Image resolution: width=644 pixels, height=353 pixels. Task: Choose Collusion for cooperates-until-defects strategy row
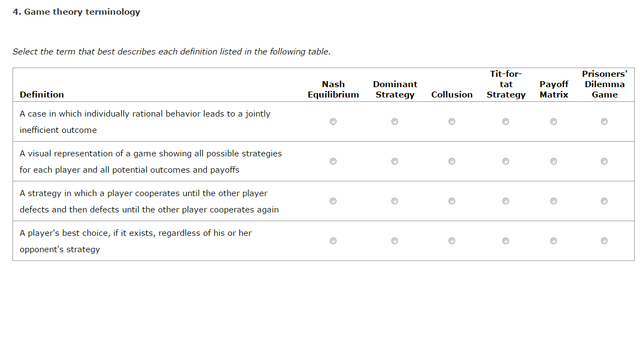click(x=452, y=202)
